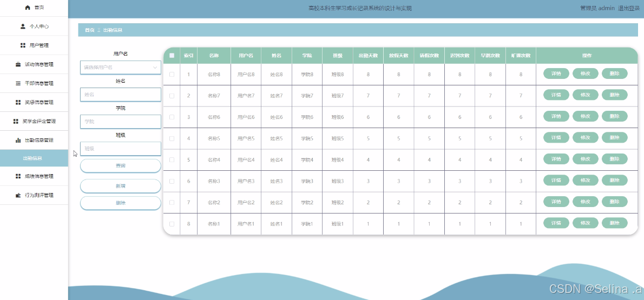The image size is (644, 300).
Task: Click the grid icon for 成绩信息管理
Action: 18,176
